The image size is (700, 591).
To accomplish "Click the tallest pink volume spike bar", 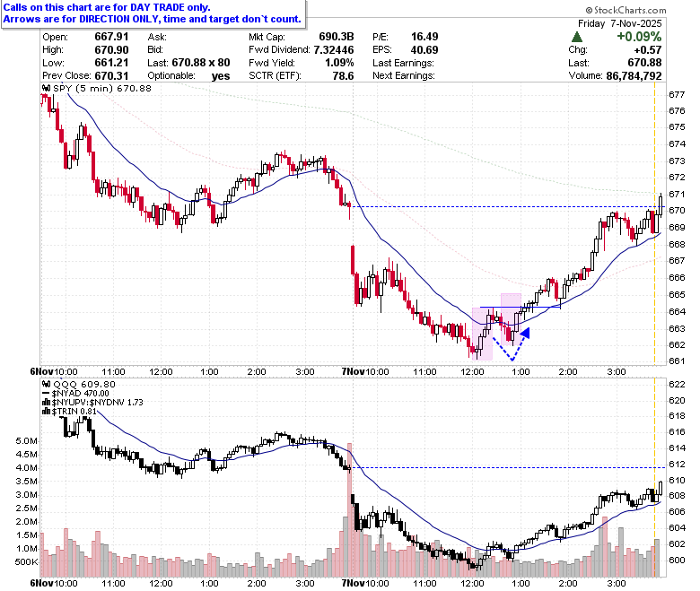I will [350, 509].
